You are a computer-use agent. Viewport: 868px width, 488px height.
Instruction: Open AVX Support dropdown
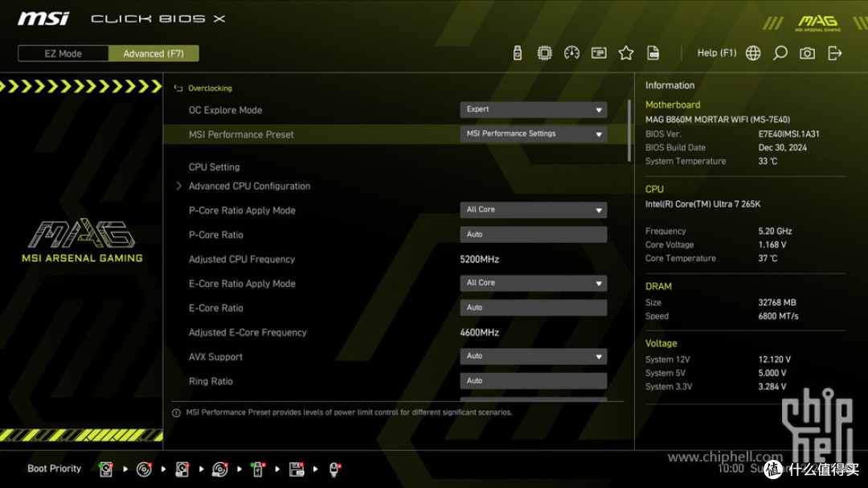point(533,356)
